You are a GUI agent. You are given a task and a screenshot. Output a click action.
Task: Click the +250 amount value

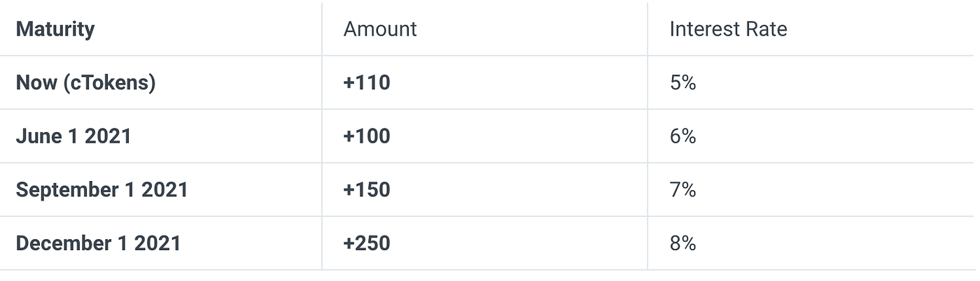pos(367,243)
